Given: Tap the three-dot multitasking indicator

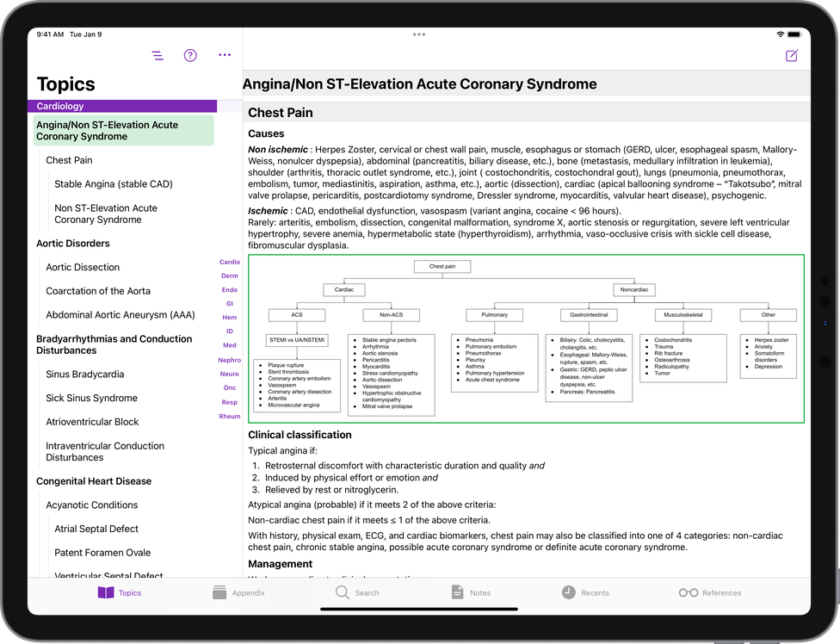Looking at the screenshot, I should click(419, 34).
